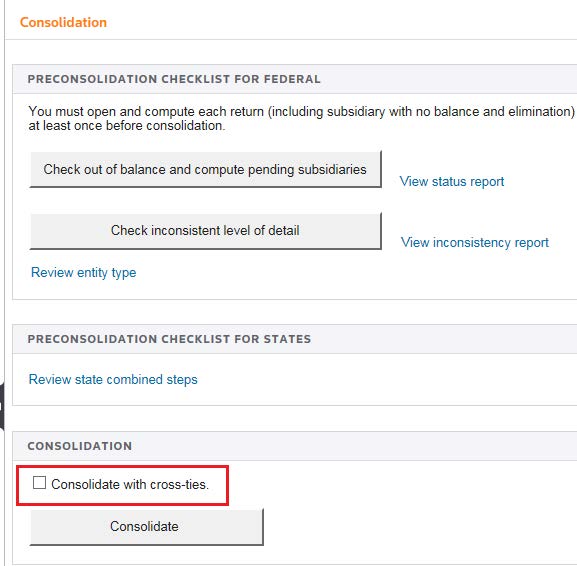Click the 'You must open and compute' instruction text
The height and width of the screenshot is (566, 577).
click(x=301, y=118)
